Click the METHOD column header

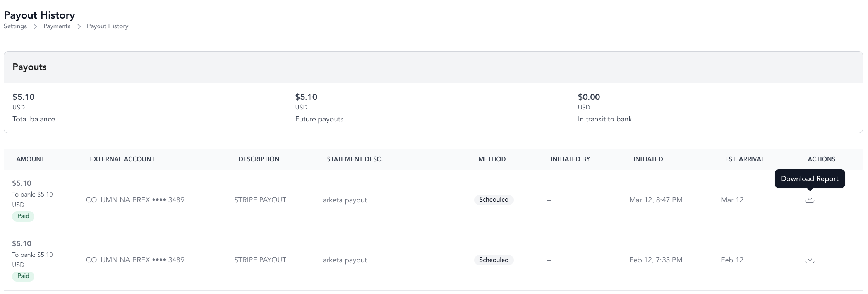pos(492,159)
